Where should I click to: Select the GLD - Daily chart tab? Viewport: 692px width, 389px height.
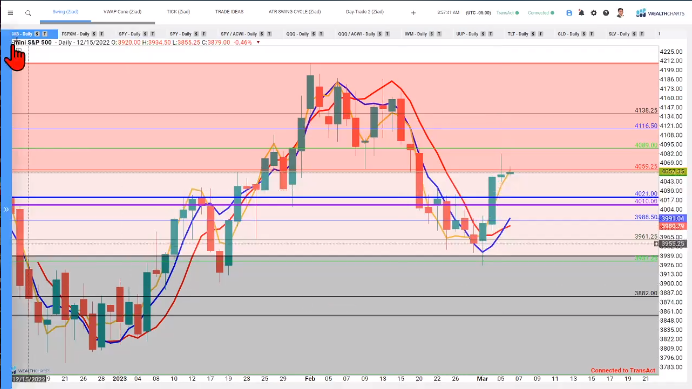click(x=568, y=34)
